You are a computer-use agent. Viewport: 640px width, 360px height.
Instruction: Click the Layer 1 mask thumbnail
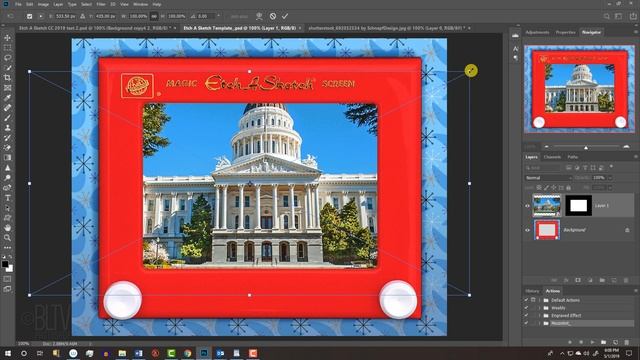(x=578, y=206)
